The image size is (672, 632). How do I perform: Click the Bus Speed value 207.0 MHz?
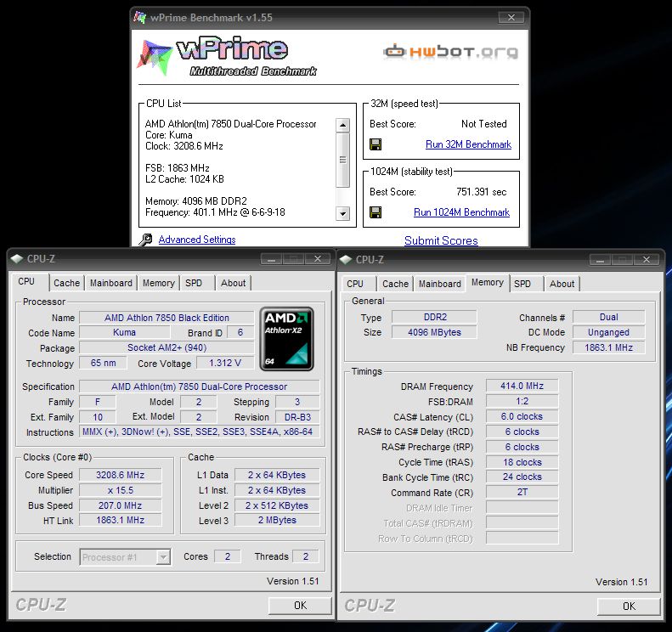point(121,505)
